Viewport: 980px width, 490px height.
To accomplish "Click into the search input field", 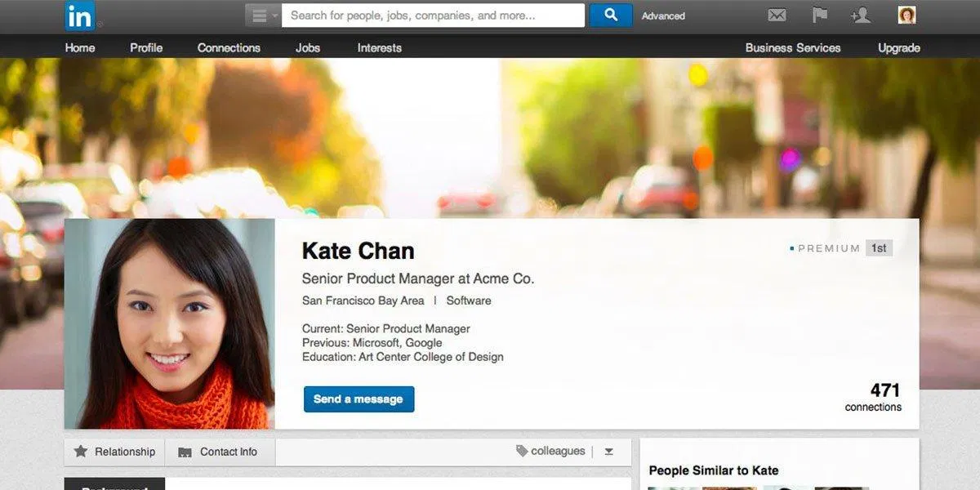I will tap(433, 16).
